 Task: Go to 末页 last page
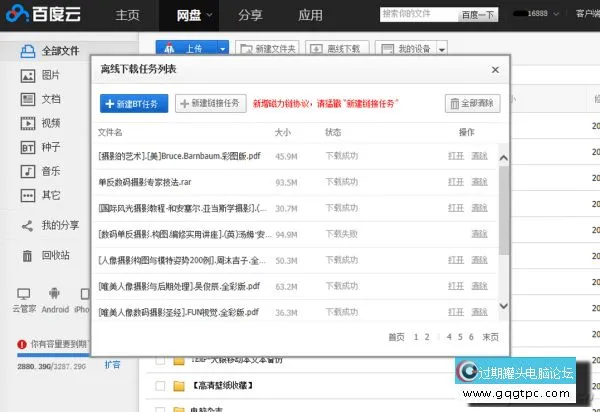[x=490, y=337]
